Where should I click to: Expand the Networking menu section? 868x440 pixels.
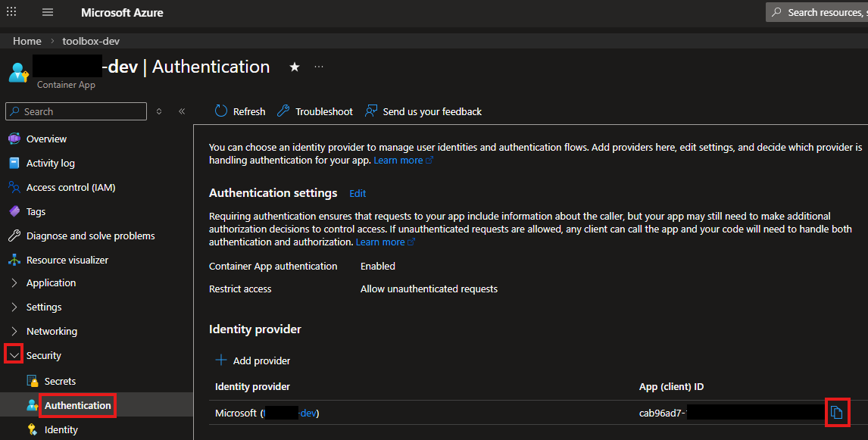point(14,332)
